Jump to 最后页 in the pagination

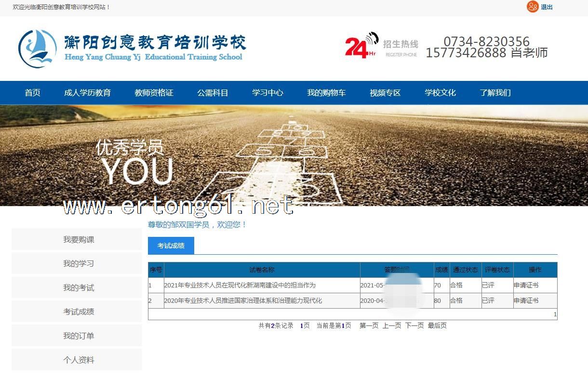437,326
